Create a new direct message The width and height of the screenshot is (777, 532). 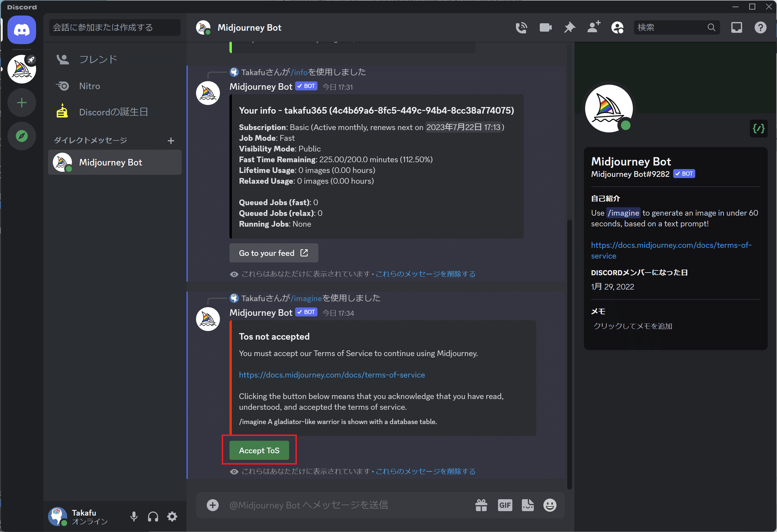click(171, 141)
